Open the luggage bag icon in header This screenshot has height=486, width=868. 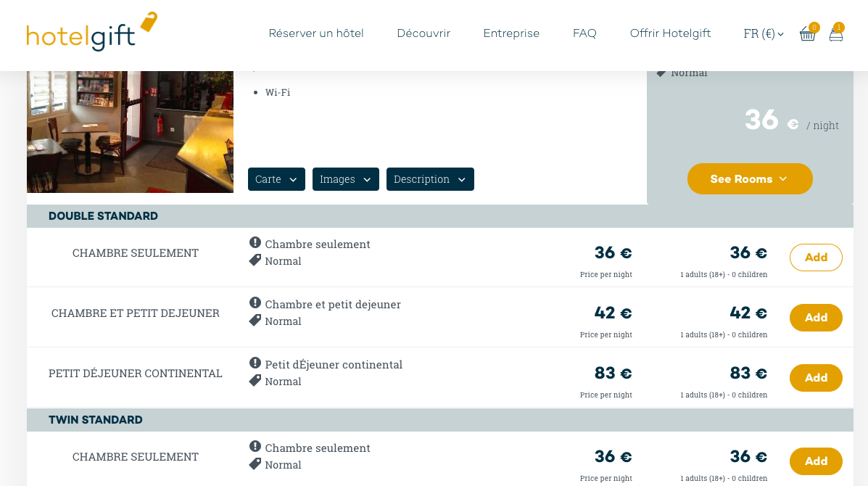[836, 34]
